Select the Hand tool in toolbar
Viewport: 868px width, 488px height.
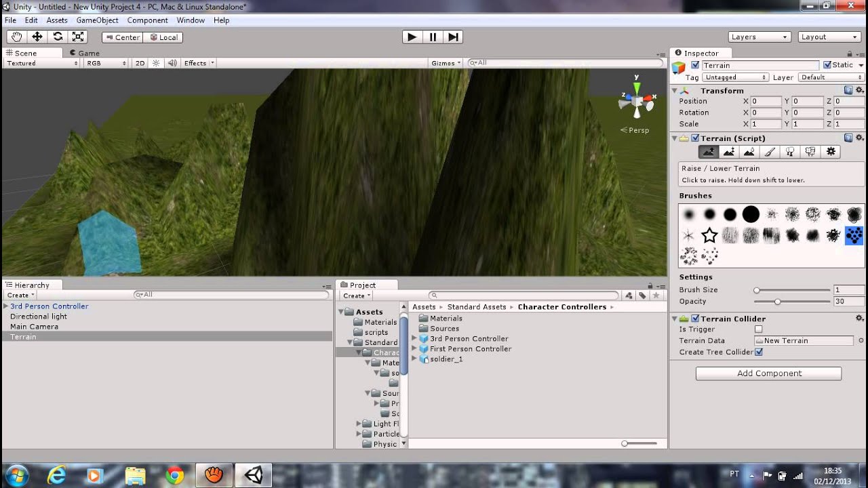pos(17,37)
